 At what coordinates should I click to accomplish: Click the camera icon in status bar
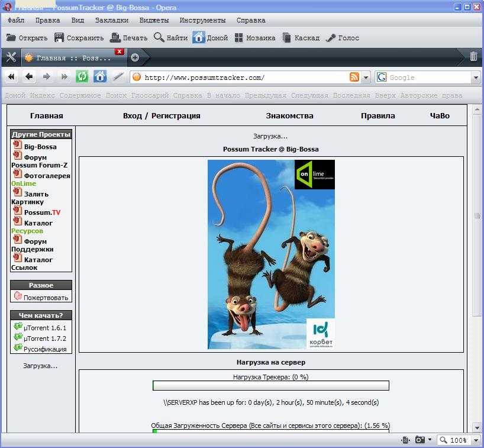coord(420,439)
